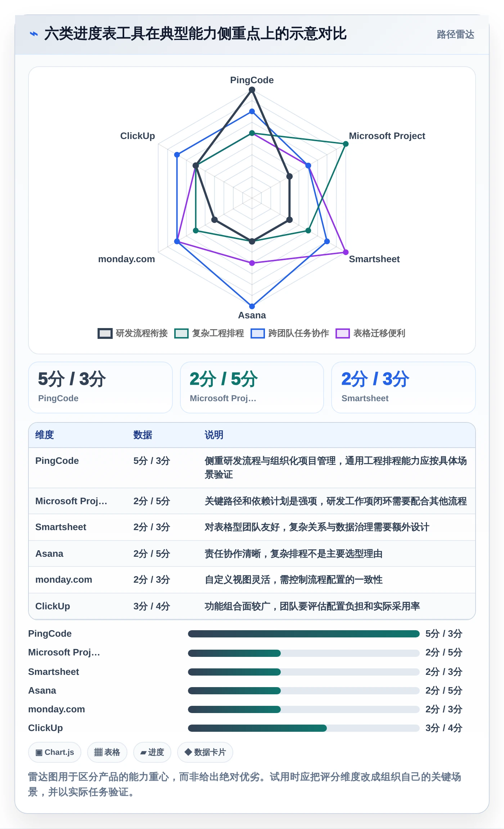Click the Asana progress bar
Screen dimensions: 504x829
(304, 691)
